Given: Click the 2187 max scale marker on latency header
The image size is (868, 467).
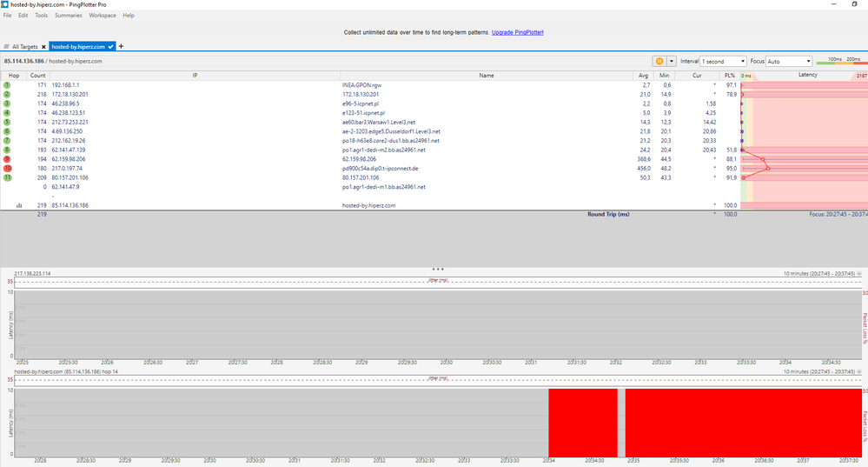Looking at the screenshot, I should click(862, 76).
